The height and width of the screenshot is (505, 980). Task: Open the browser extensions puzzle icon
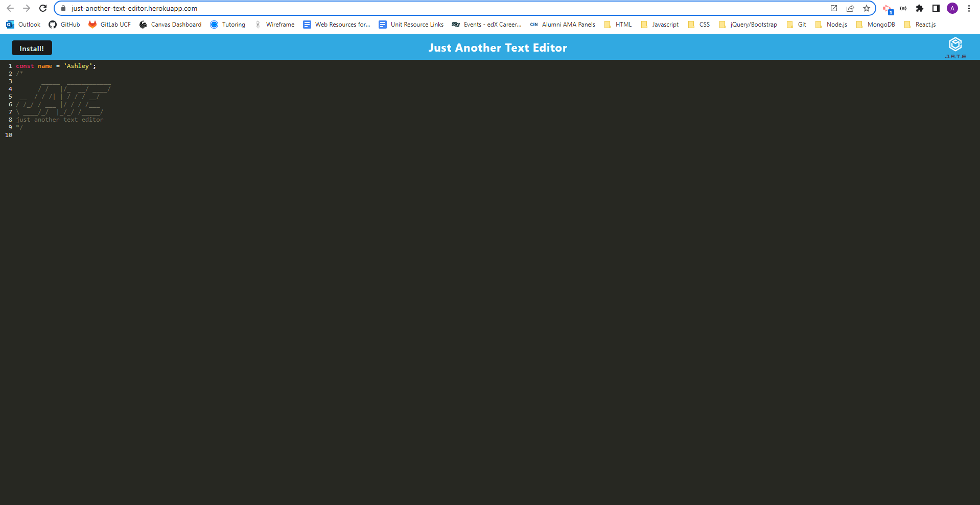click(919, 8)
